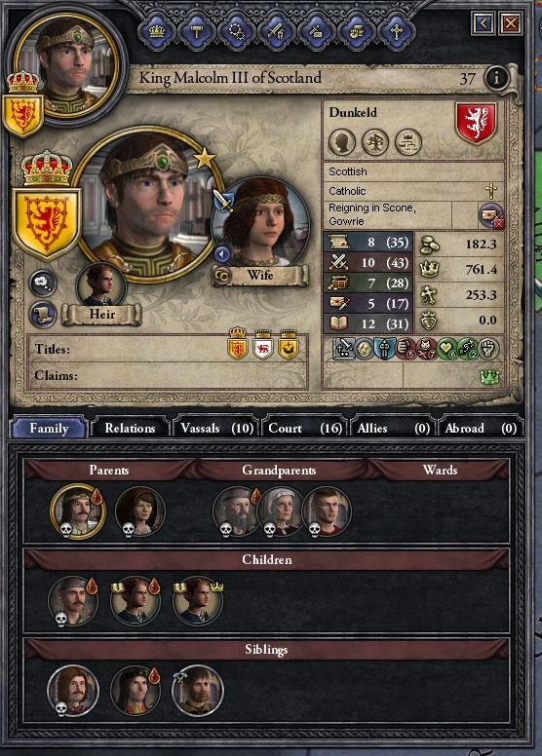
Task: Click the info button next to age 37
Action: click(x=496, y=77)
